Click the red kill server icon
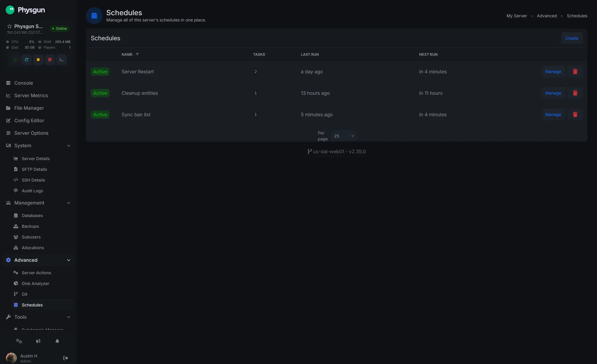 pos(50,60)
